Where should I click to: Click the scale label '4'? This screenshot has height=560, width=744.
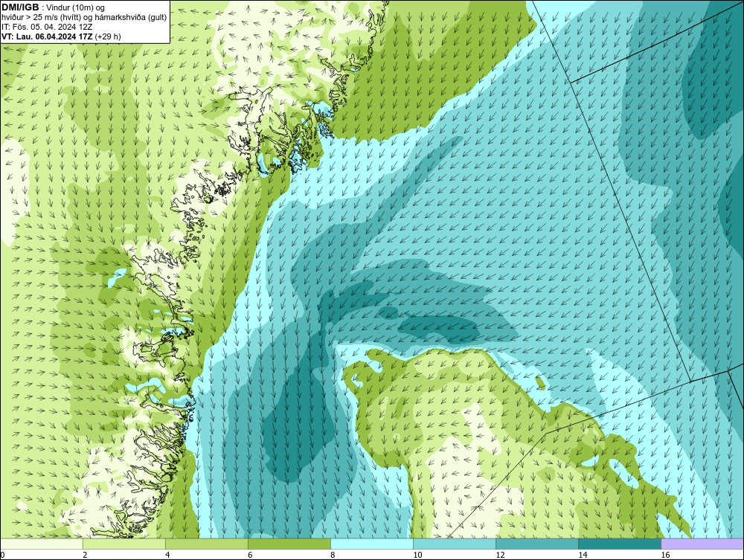pos(167,555)
